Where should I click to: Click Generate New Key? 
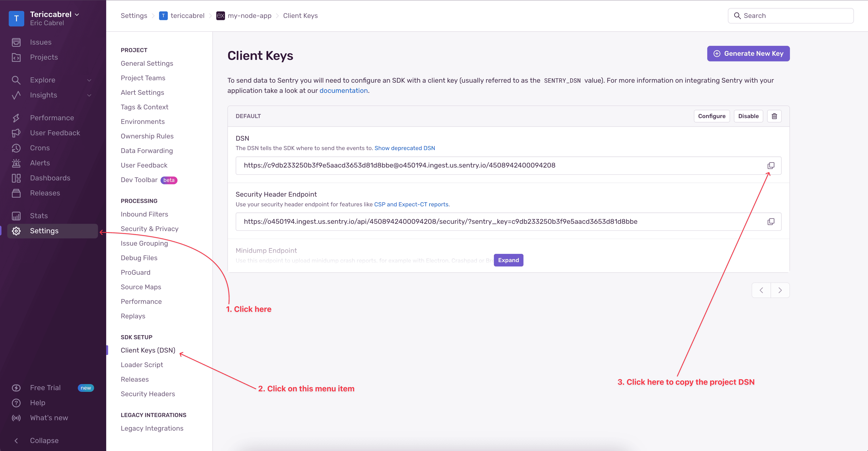[748, 53]
